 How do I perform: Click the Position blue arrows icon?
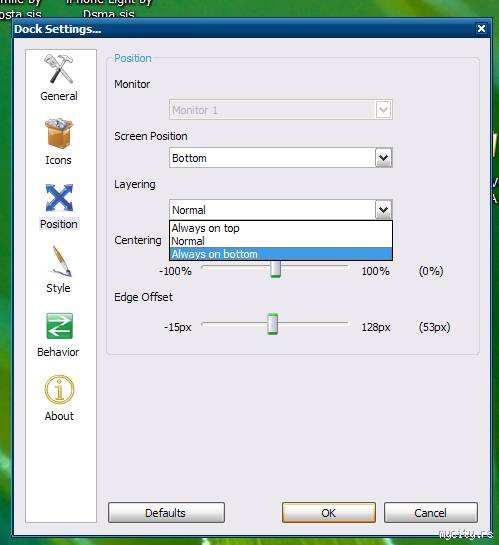59,197
